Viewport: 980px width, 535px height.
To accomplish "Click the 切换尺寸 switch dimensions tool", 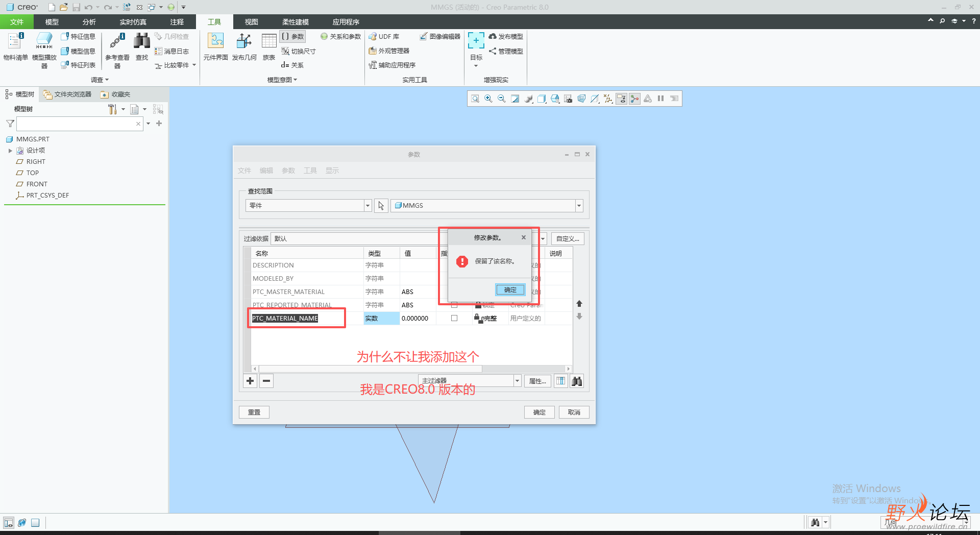I will pos(299,51).
